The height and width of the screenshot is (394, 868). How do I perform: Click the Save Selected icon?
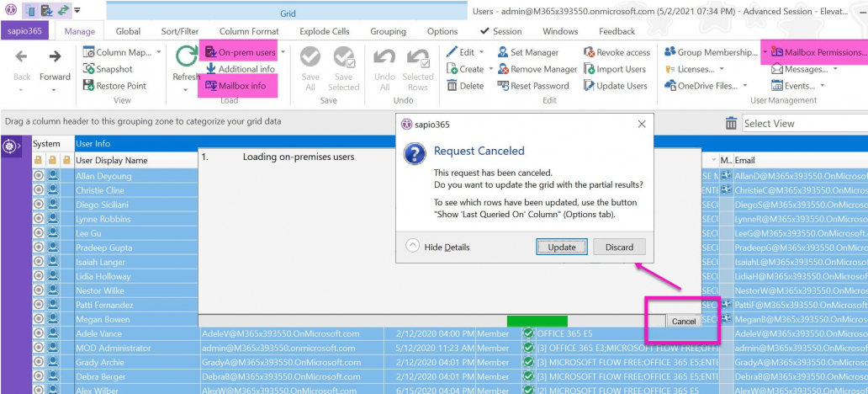[x=344, y=57]
